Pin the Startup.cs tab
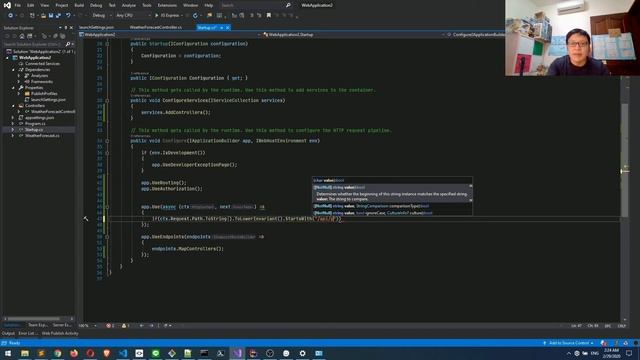Screen dimensions: 640x360 click(x=222, y=27)
